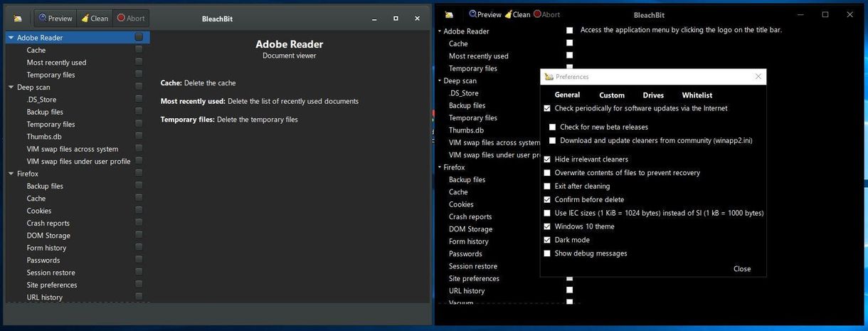This screenshot has height=331, width=868.
Task: Select Session restore in right dark window
Action: (472, 266)
